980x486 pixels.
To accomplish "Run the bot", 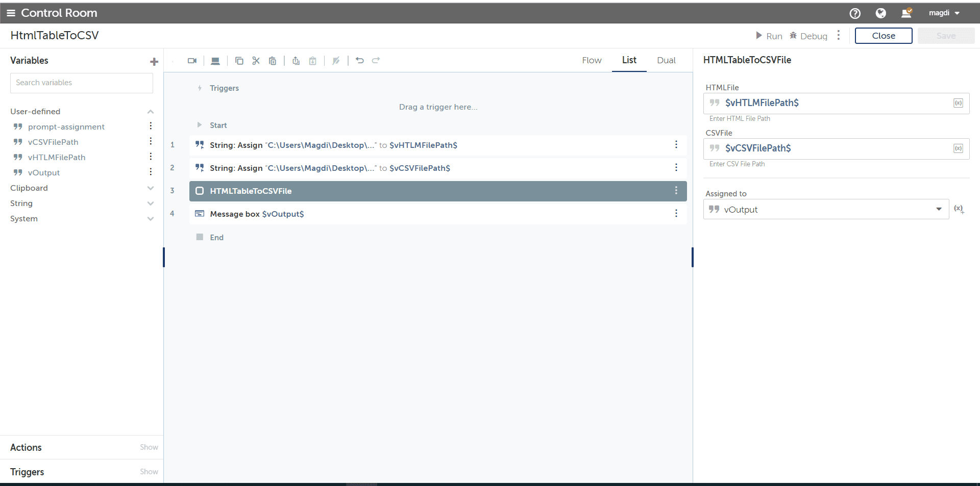I will tap(769, 36).
